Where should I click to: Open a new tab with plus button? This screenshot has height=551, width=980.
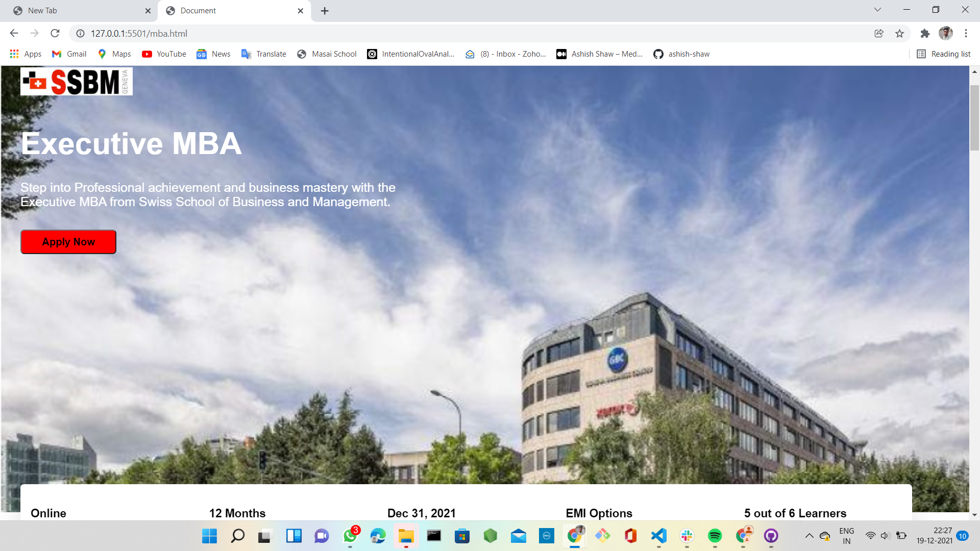[x=325, y=11]
